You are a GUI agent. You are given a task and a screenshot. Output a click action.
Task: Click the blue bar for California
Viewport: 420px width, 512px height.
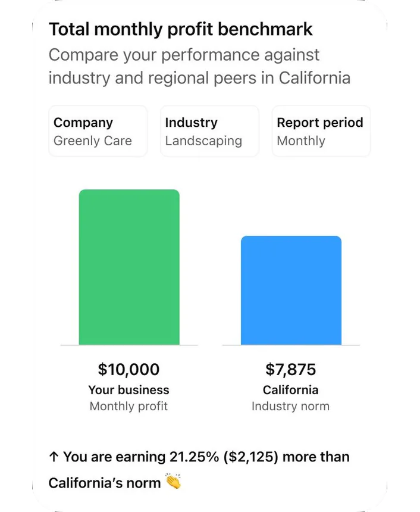point(291,289)
